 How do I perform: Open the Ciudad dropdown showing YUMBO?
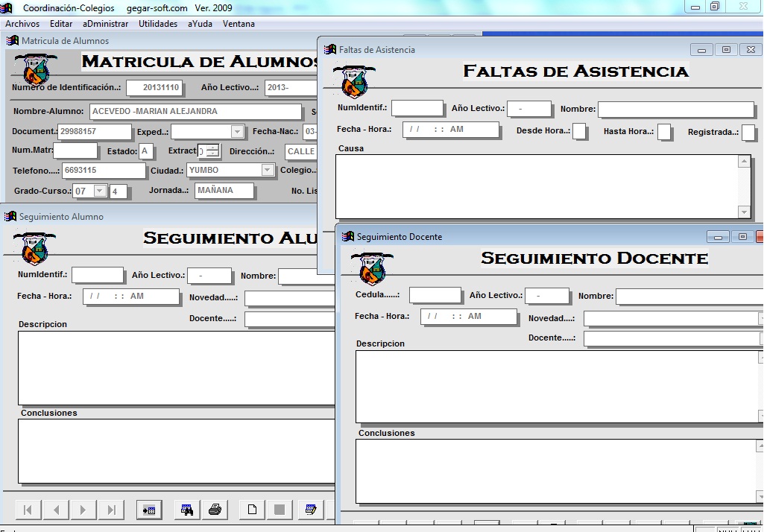267,171
